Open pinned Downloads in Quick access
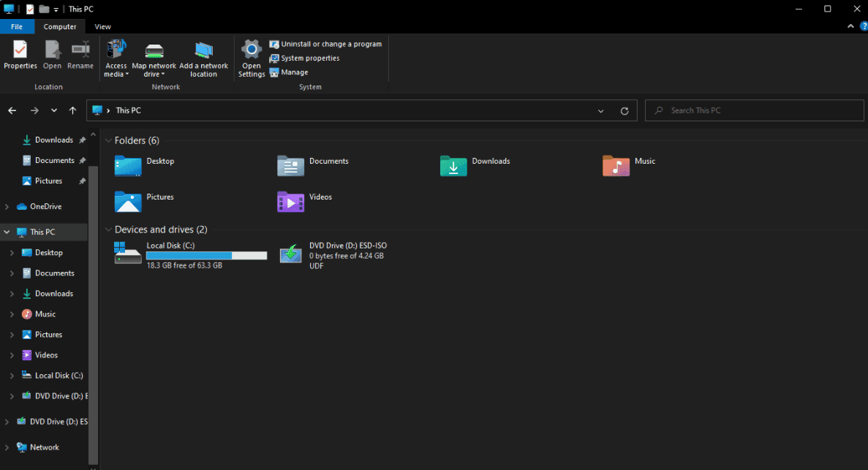The image size is (868, 470). 53,140
